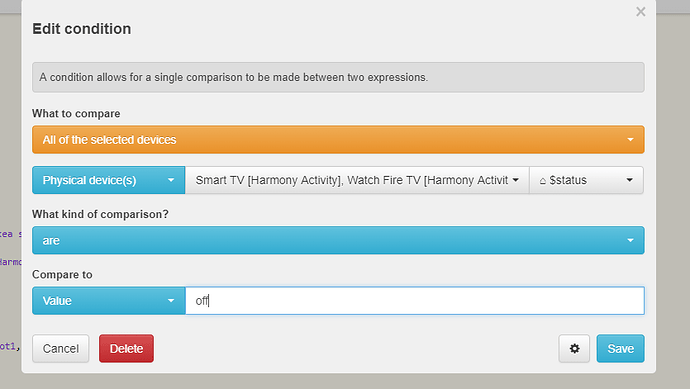Click the home icon beside $status

[x=543, y=180]
